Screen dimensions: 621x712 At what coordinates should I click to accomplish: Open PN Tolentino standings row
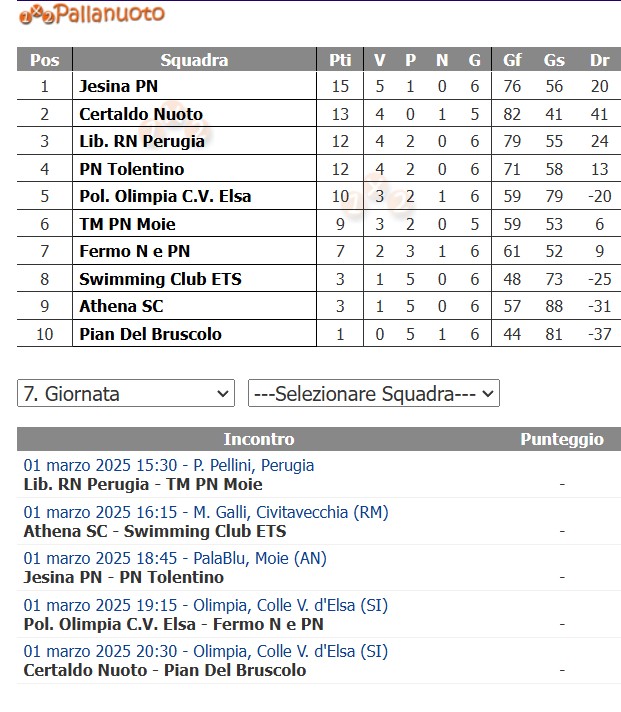tap(132, 169)
